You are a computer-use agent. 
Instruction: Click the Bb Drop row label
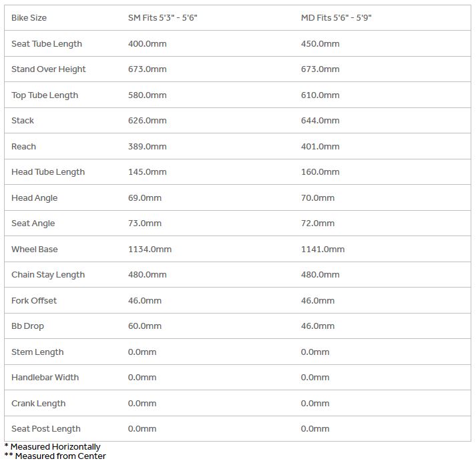click(x=28, y=326)
